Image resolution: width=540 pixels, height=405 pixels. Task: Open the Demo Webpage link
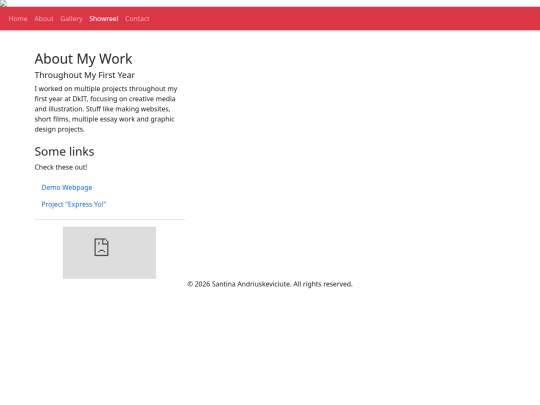click(x=67, y=187)
